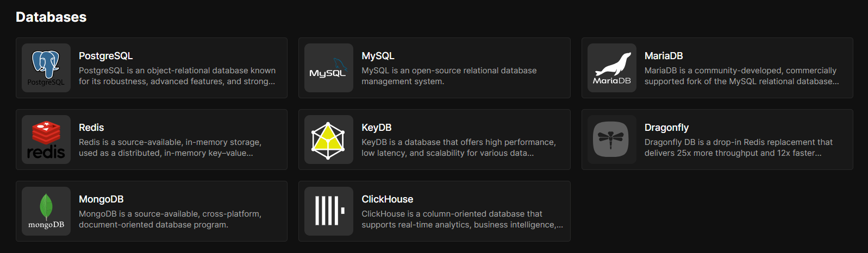Image resolution: width=868 pixels, height=253 pixels.
Task: Click the ClickHouse column-oriented database description
Action: [463, 219]
